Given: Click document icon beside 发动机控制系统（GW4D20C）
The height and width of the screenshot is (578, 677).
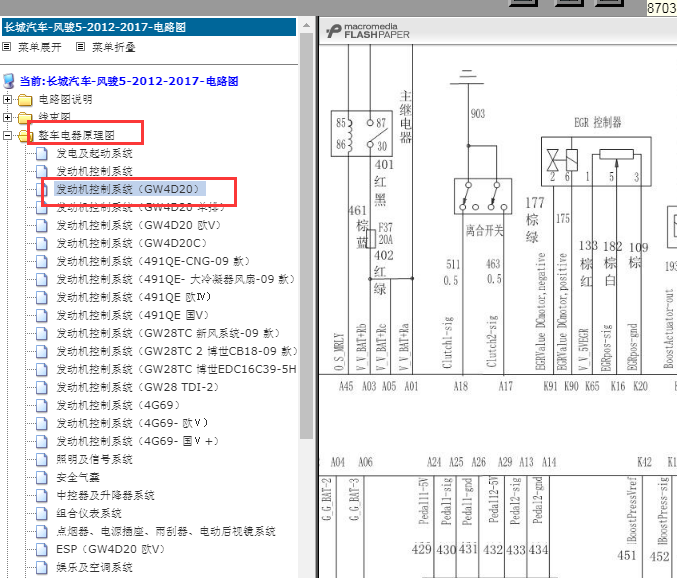Looking at the screenshot, I should [x=41, y=243].
